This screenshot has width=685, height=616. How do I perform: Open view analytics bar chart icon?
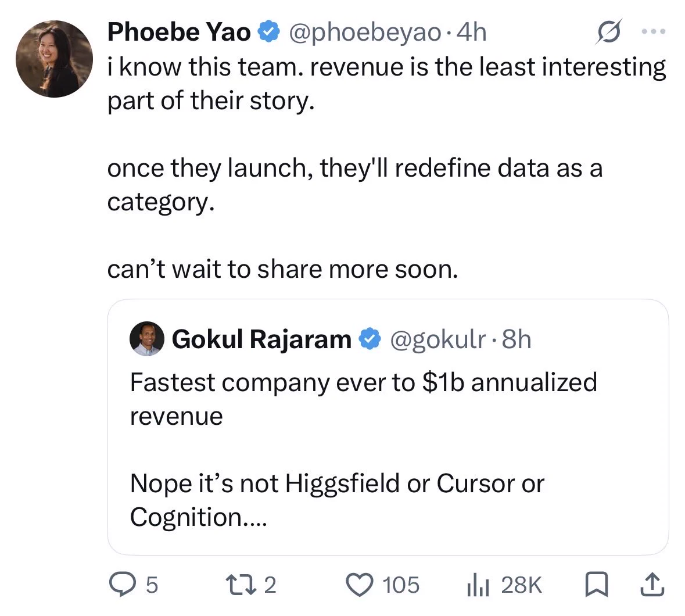(478, 585)
